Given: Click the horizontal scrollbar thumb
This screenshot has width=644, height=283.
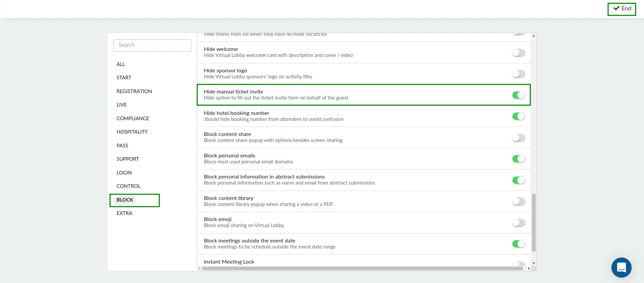Looking at the screenshot, I should 363,268.
